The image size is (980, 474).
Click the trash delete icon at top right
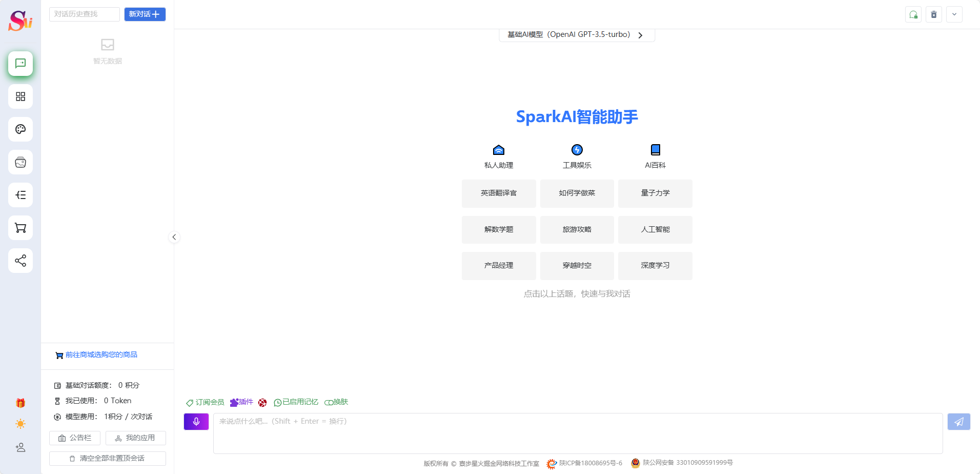(934, 14)
